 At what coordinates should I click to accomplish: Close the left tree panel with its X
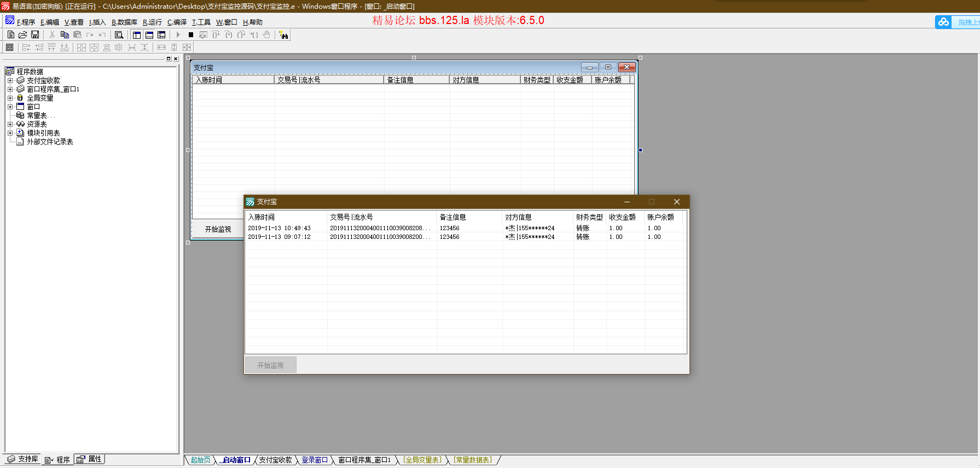point(176,58)
